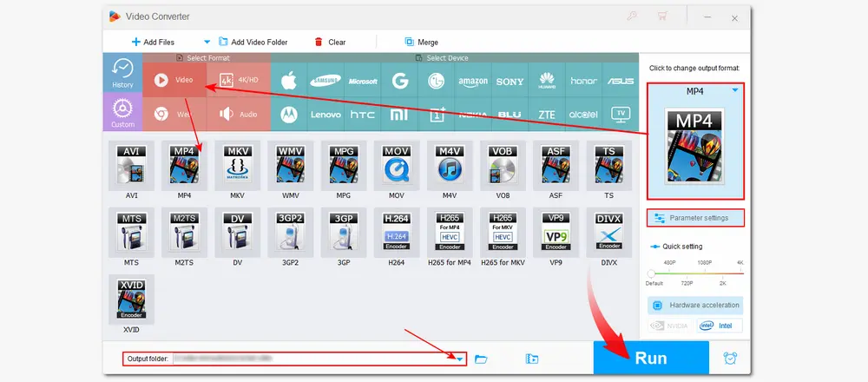
Task: Pick the WMV format icon
Action: tap(291, 166)
